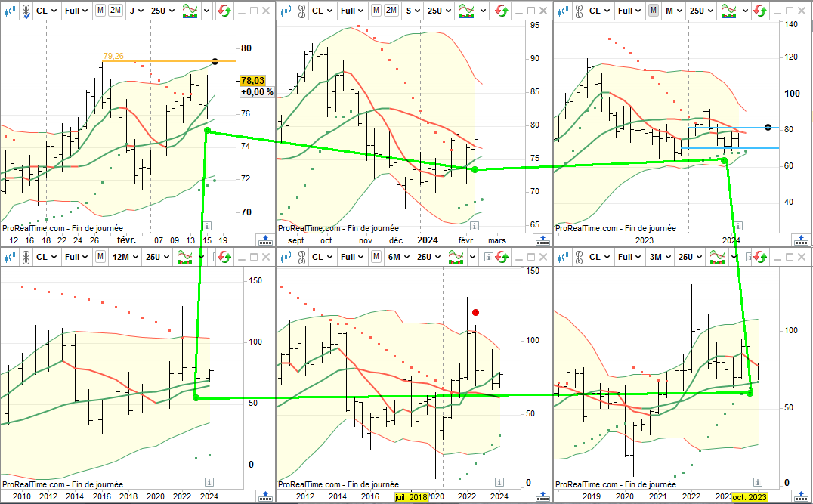Toggle the 2M button on the weekly S chart
The width and height of the screenshot is (813, 504).
point(391,11)
